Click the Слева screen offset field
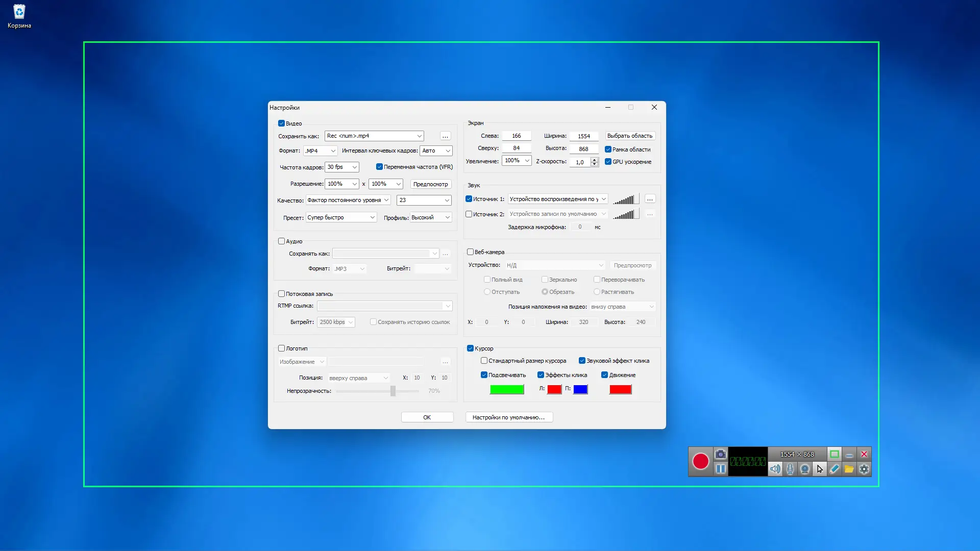This screenshot has height=551, width=980. pos(516,136)
